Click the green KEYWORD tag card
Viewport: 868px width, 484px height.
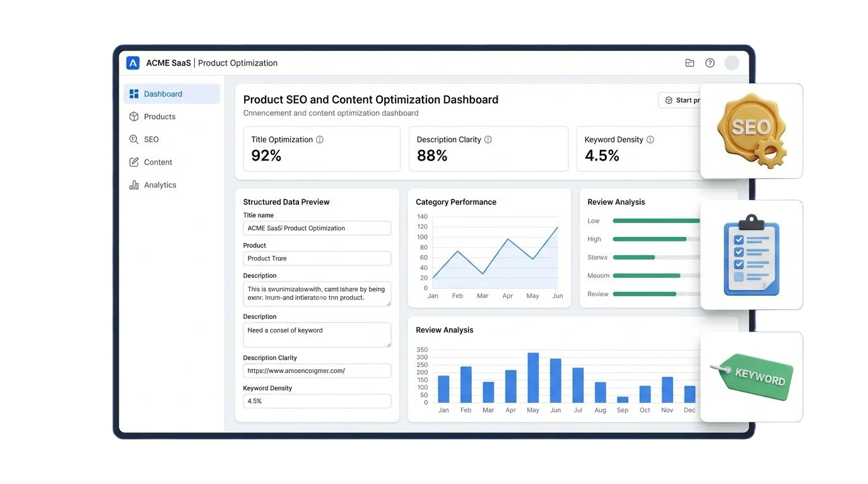click(x=751, y=377)
